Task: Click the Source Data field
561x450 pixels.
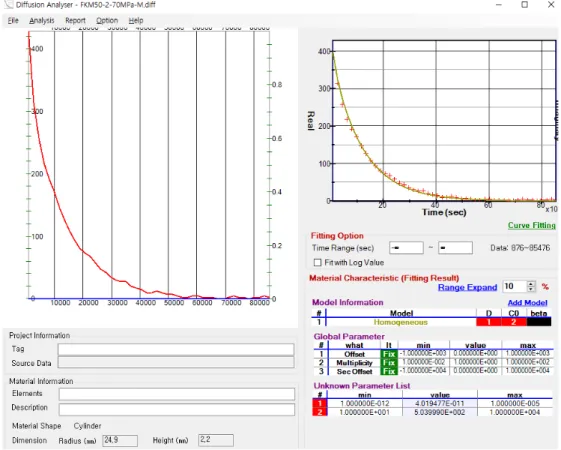Action: [x=176, y=362]
